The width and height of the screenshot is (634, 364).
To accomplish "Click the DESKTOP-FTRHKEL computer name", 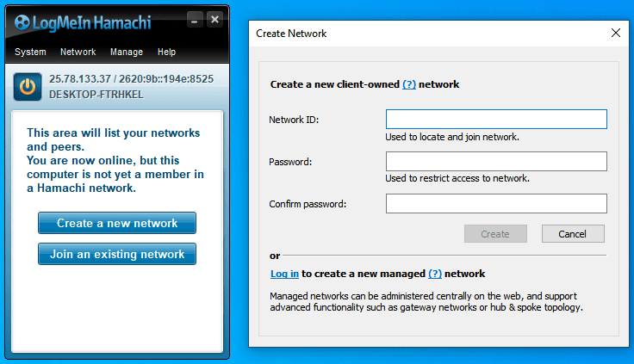I will (96, 93).
